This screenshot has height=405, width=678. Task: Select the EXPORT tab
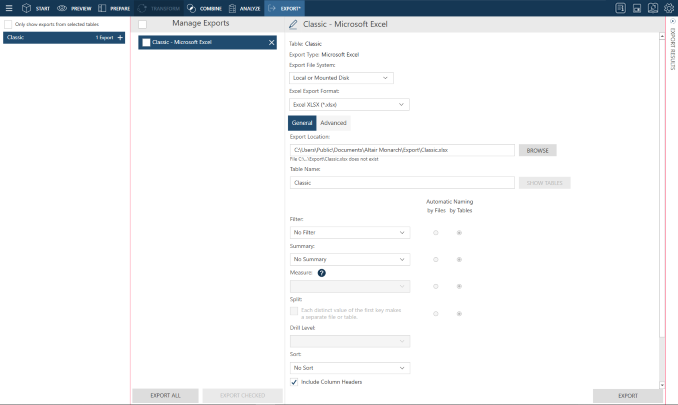(284, 8)
